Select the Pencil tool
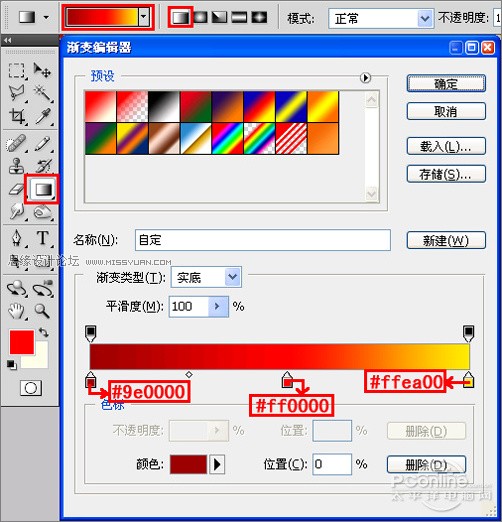Viewport: 502px width, 522px height. tap(42, 143)
